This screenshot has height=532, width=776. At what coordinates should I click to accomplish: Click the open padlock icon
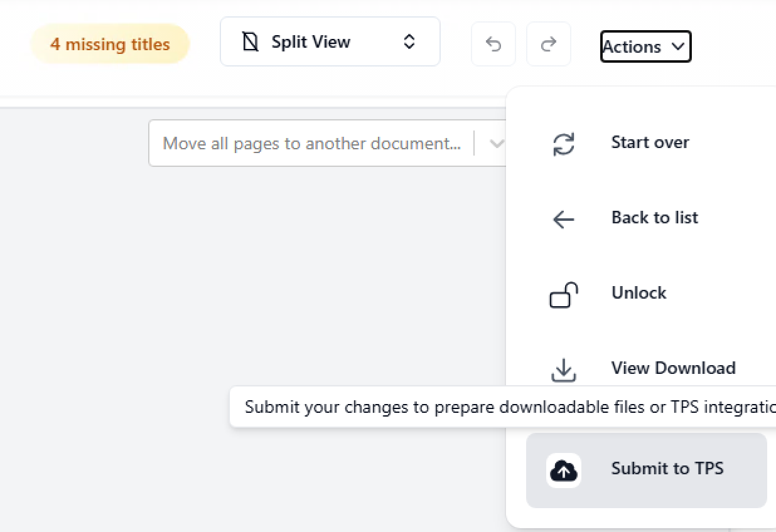[564, 295]
